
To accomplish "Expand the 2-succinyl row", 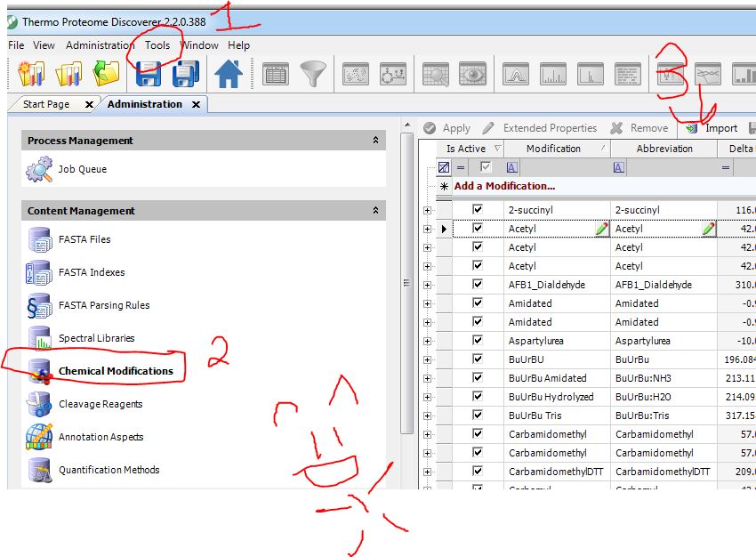I will click(x=427, y=210).
